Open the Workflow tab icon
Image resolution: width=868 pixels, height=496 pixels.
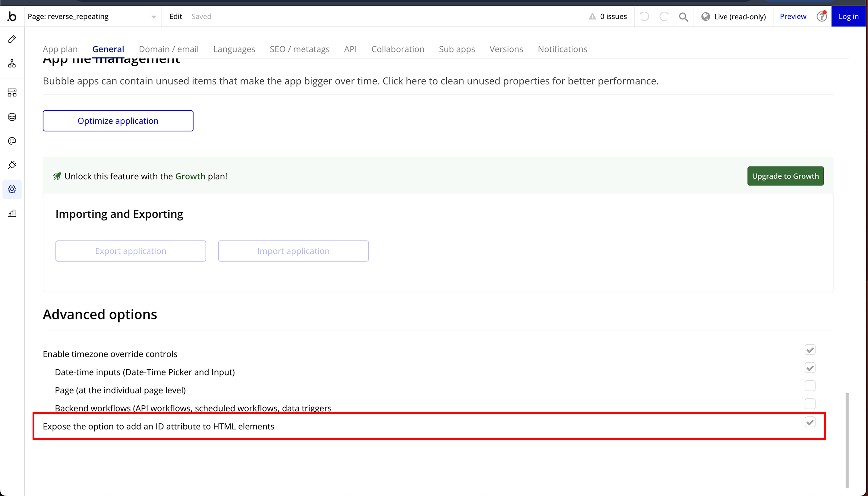[x=12, y=63]
